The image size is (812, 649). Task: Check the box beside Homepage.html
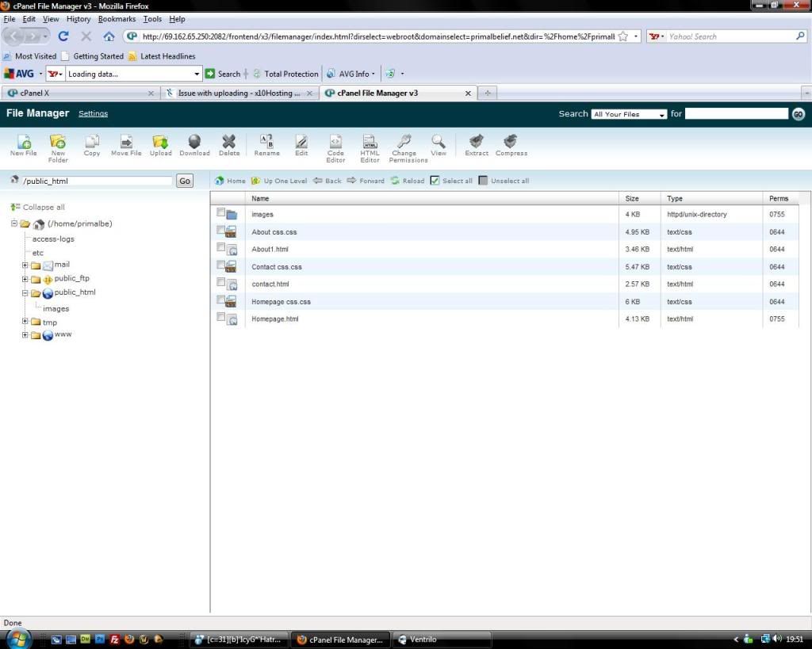pyautogui.click(x=221, y=317)
